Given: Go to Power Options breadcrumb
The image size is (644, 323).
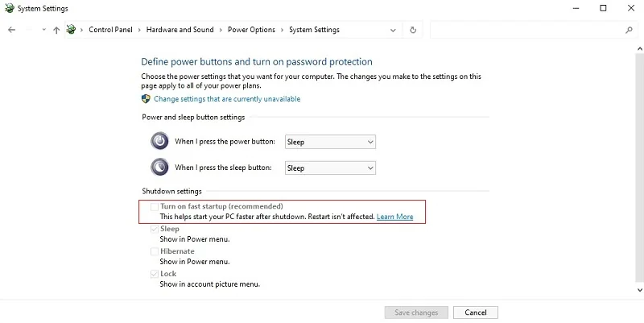Looking at the screenshot, I should [x=250, y=30].
